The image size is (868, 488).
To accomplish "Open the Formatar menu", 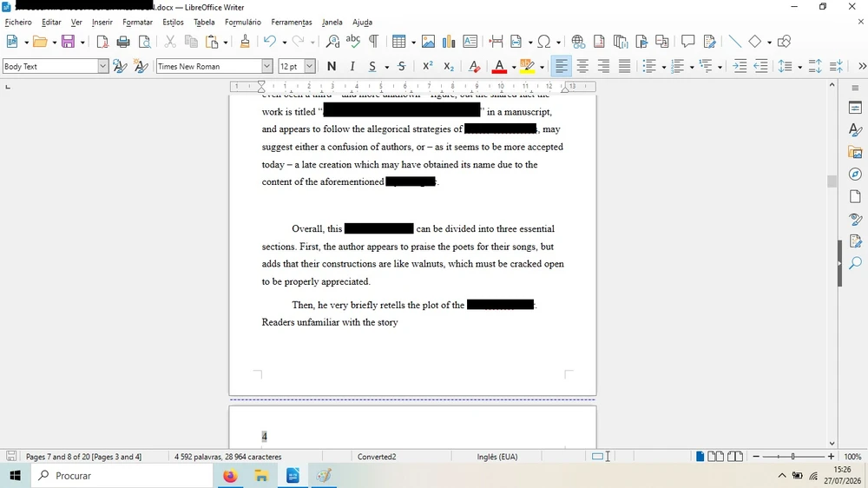I will [x=137, y=23].
